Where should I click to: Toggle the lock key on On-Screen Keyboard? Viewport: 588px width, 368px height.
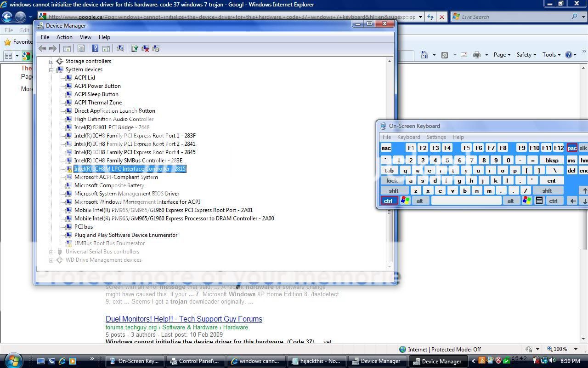click(392, 181)
